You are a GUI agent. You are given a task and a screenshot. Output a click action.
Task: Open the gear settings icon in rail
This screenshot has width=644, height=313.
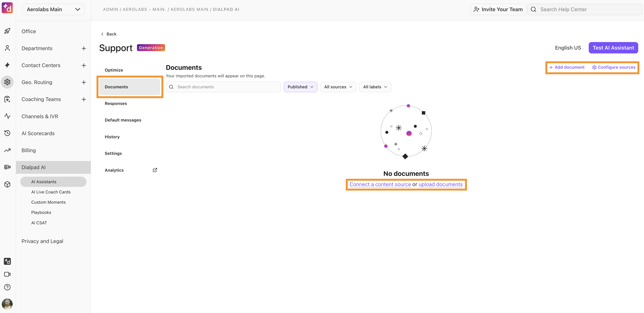click(x=7, y=82)
